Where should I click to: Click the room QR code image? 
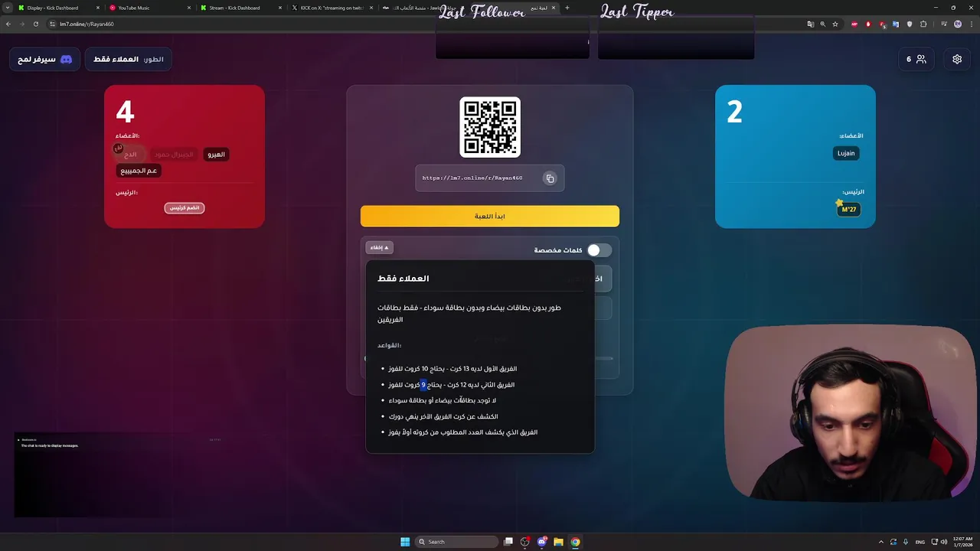tap(490, 127)
